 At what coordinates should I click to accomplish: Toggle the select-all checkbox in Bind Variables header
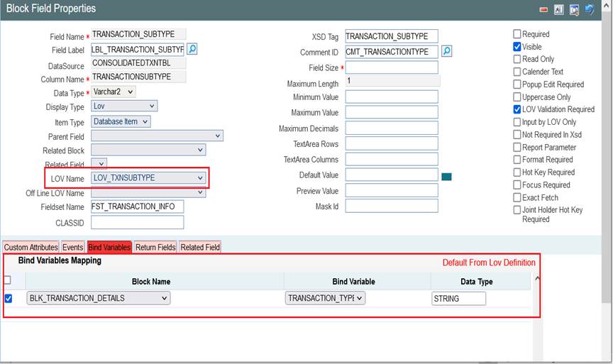7,280
